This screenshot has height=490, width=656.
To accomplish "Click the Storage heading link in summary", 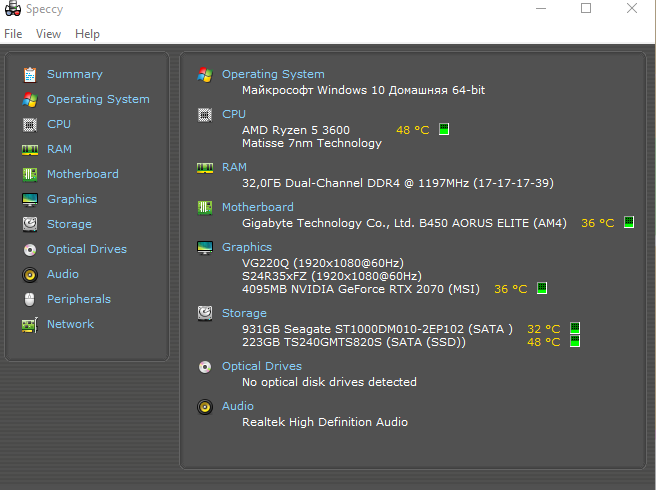I will coord(244,313).
